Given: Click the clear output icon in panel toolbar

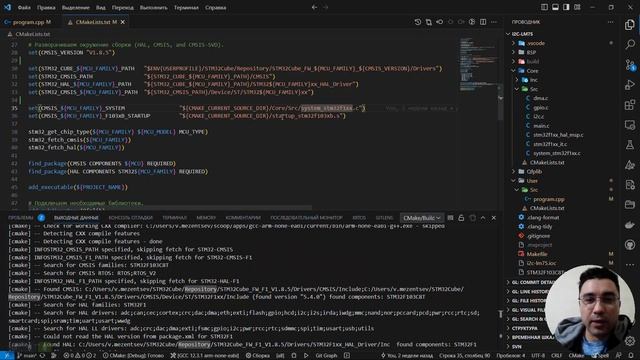Looking at the screenshot, I should [x=450, y=218].
